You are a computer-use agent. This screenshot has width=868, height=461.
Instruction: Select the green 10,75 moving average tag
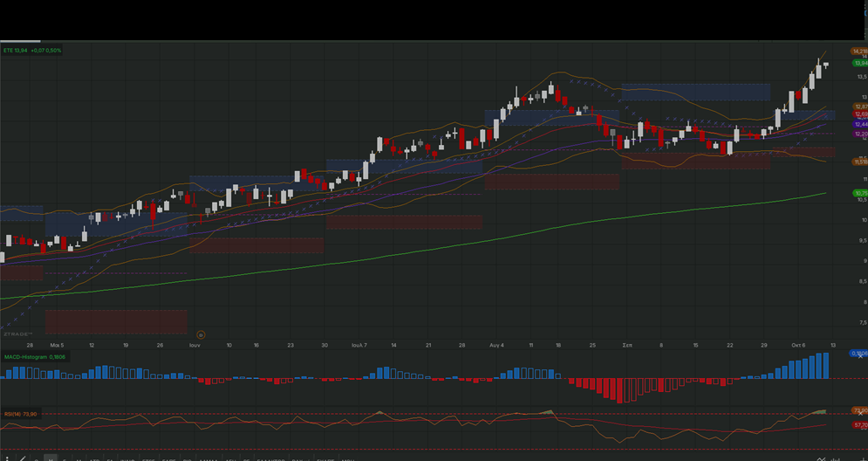(x=860, y=193)
